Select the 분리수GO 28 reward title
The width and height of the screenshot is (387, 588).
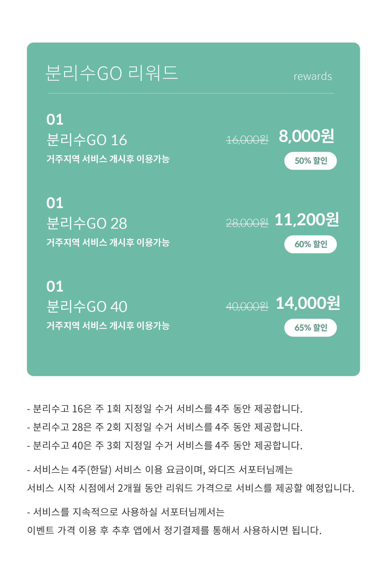(87, 223)
